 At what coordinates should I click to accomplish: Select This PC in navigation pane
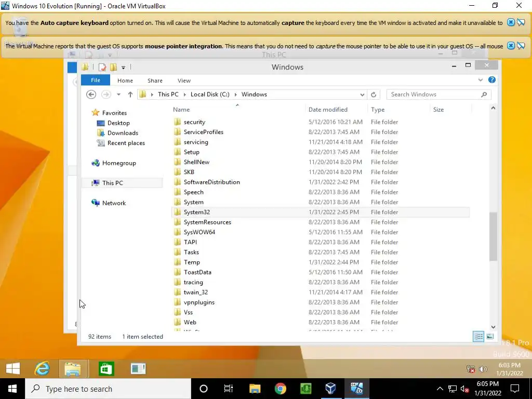113,183
